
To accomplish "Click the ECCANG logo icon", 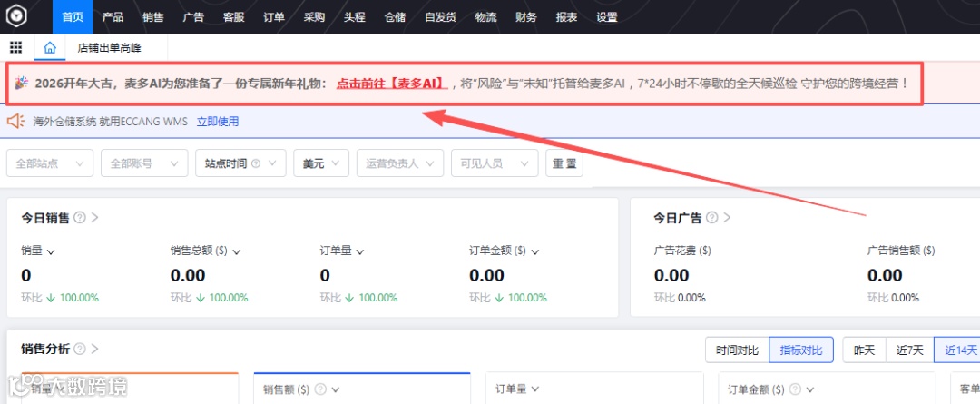I will pos(16,17).
